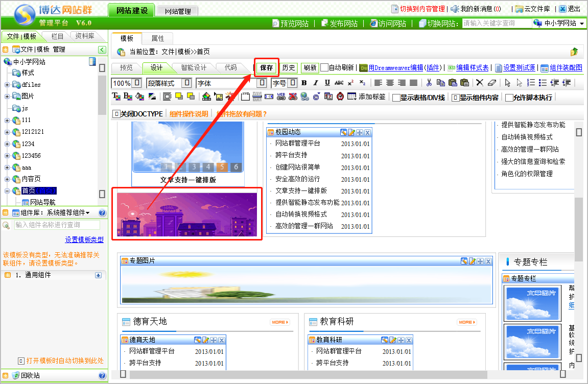Open the 网站管理 tab

177,11
